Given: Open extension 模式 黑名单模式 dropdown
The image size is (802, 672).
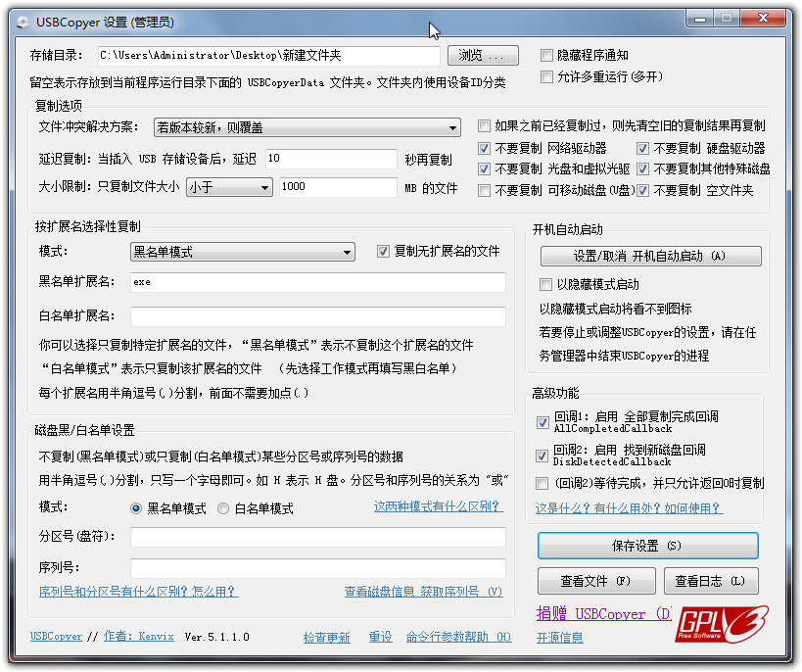Looking at the screenshot, I should click(243, 252).
